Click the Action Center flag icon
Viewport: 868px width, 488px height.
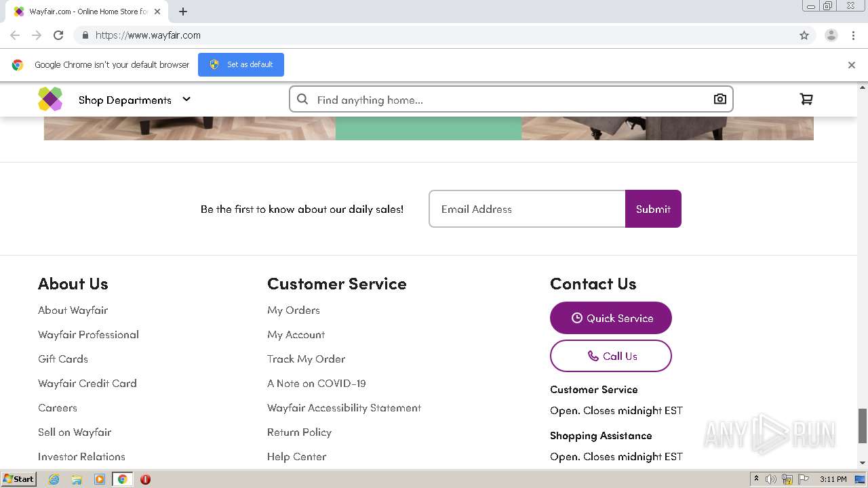804,479
